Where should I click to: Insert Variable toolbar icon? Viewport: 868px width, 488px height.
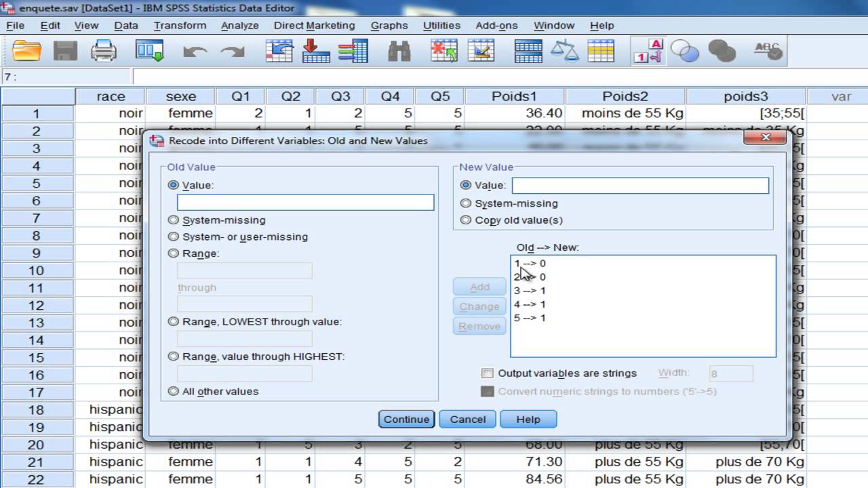(481, 51)
